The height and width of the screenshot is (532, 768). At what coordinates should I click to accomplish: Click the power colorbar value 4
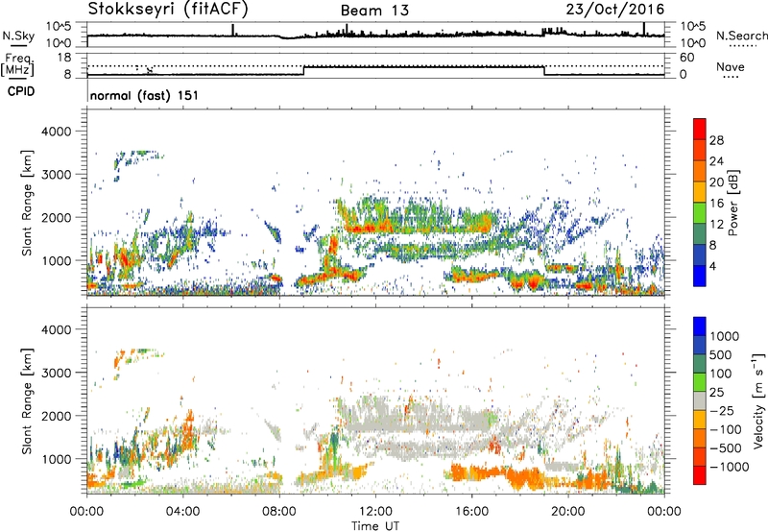coord(713,266)
